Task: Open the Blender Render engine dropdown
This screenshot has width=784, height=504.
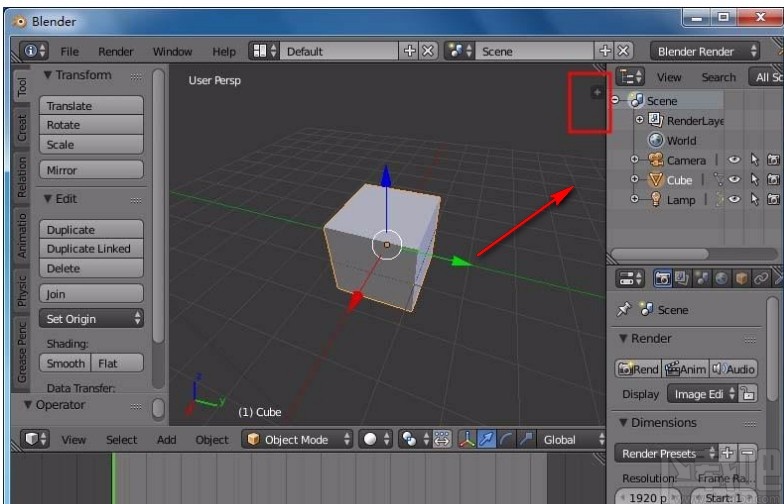Action: click(x=705, y=51)
